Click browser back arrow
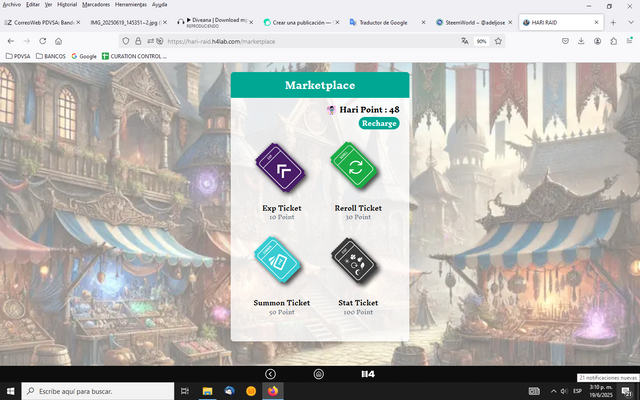This screenshot has height=400, width=640. click(11, 41)
